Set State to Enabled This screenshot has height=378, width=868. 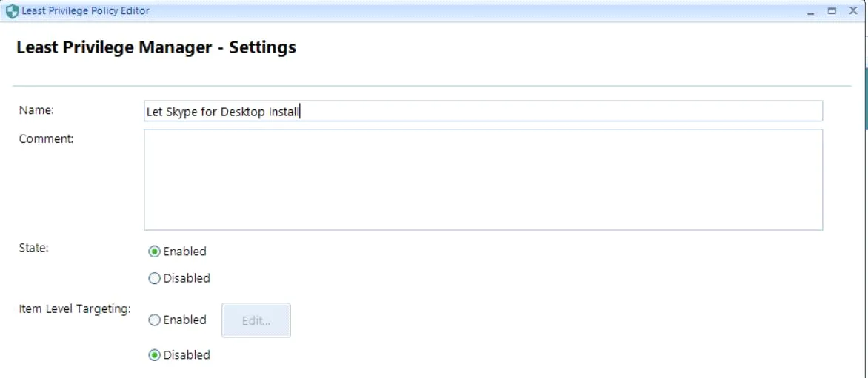(x=154, y=252)
